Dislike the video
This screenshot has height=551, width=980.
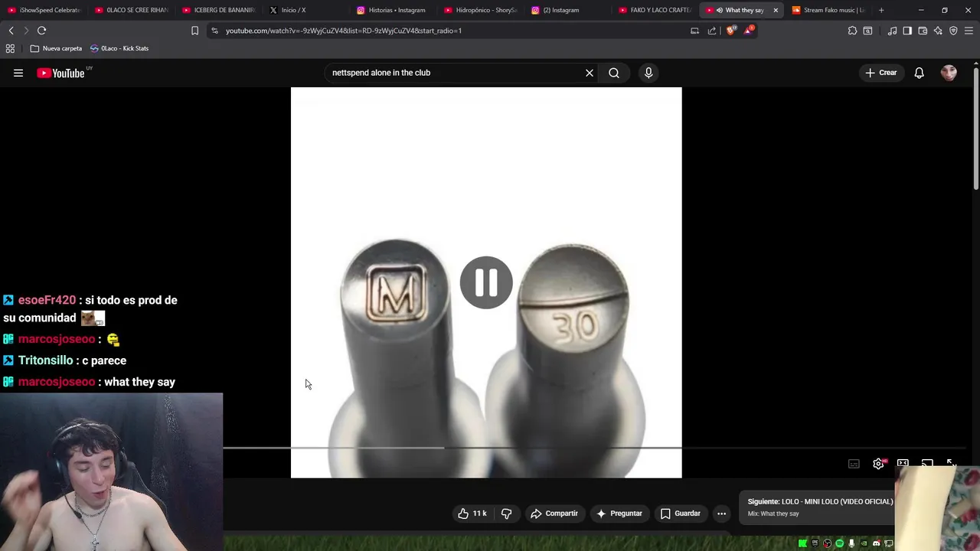506,514
